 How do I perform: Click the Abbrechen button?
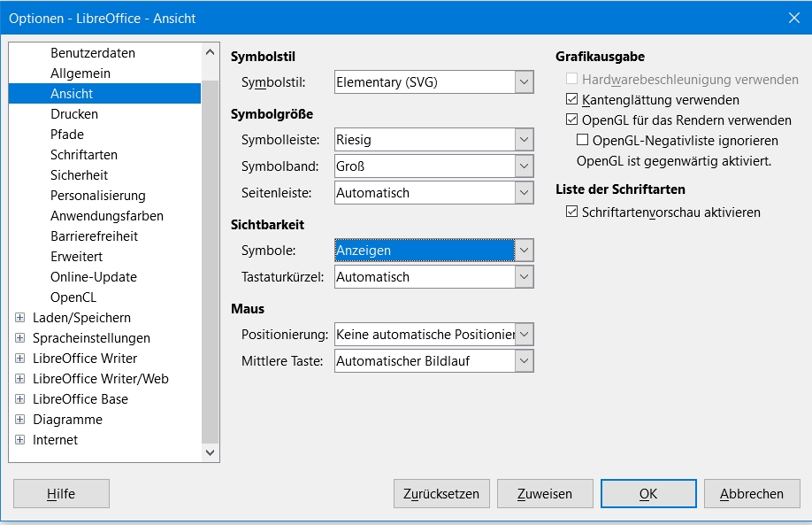tap(752, 493)
